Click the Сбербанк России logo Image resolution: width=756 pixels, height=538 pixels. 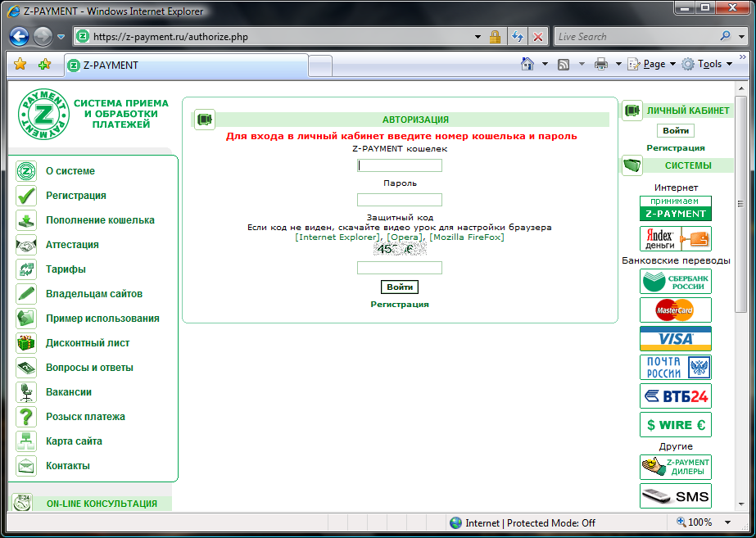pos(676,282)
